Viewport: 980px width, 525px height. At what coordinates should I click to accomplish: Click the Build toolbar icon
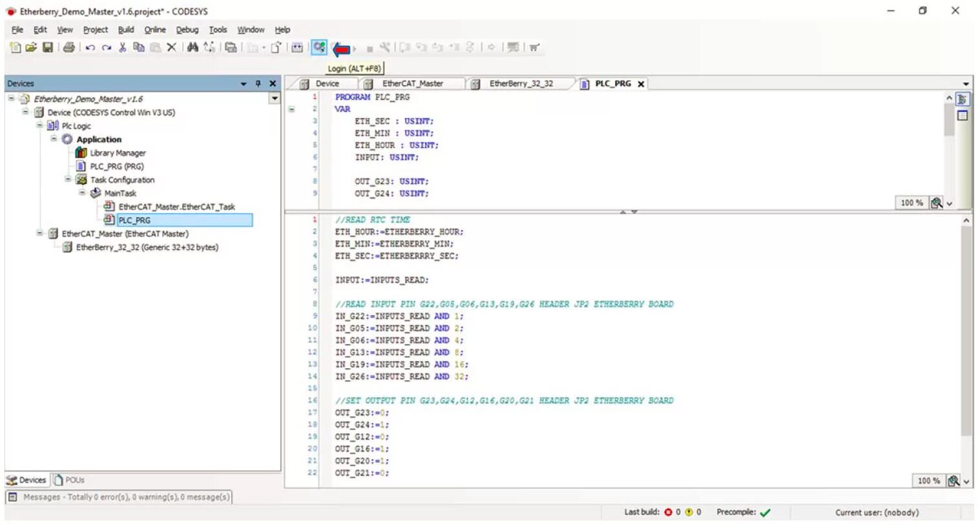pos(297,47)
